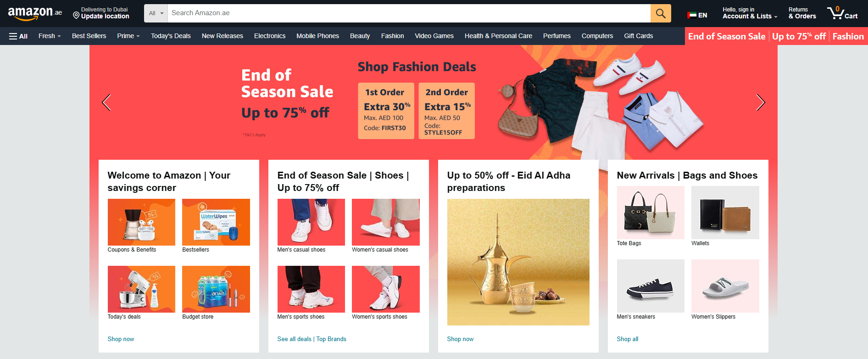Click the Amazon.ae logo
Viewport: 868px width, 359px height.
35,13
